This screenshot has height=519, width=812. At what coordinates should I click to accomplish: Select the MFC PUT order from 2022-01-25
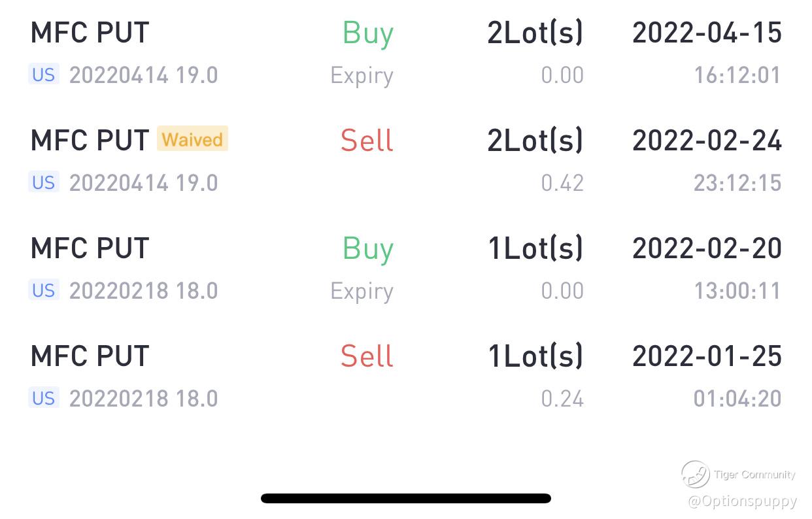(x=90, y=356)
